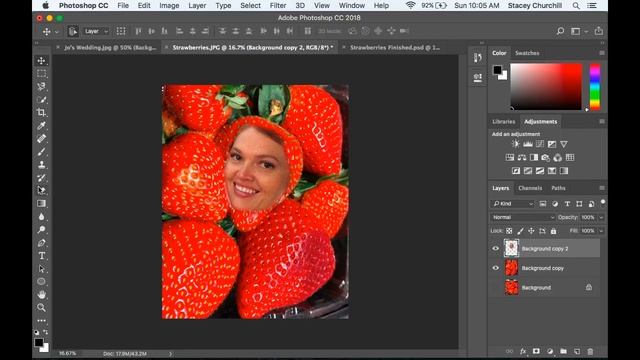The image size is (640, 360).
Task: Switch to the Swatches tab
Action: 527,53
